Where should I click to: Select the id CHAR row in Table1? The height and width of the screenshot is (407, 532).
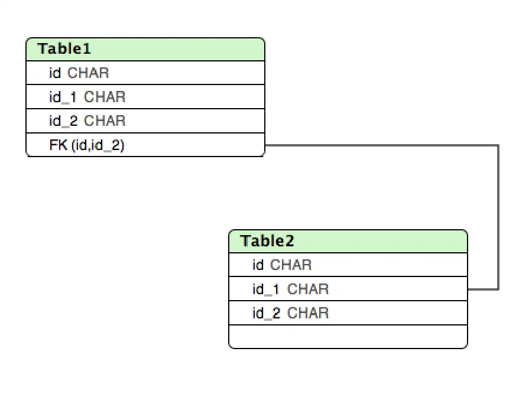point(145,73)
